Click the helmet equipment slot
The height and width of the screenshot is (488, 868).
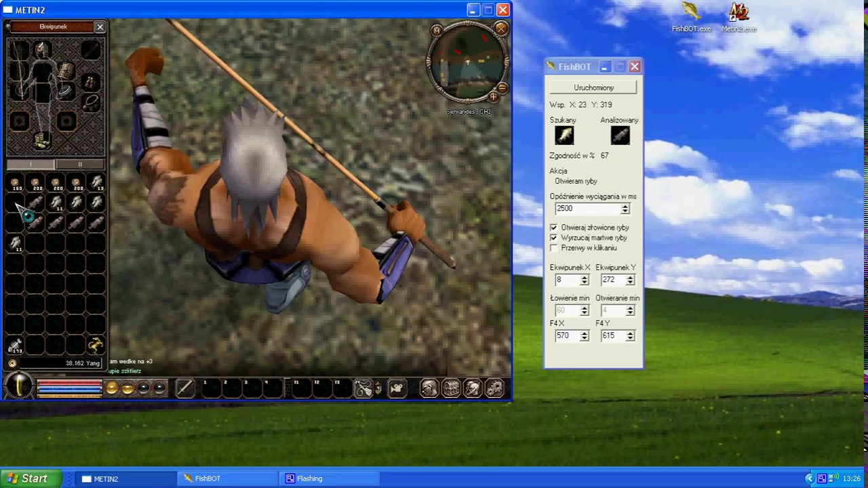(x=42, y=49)
